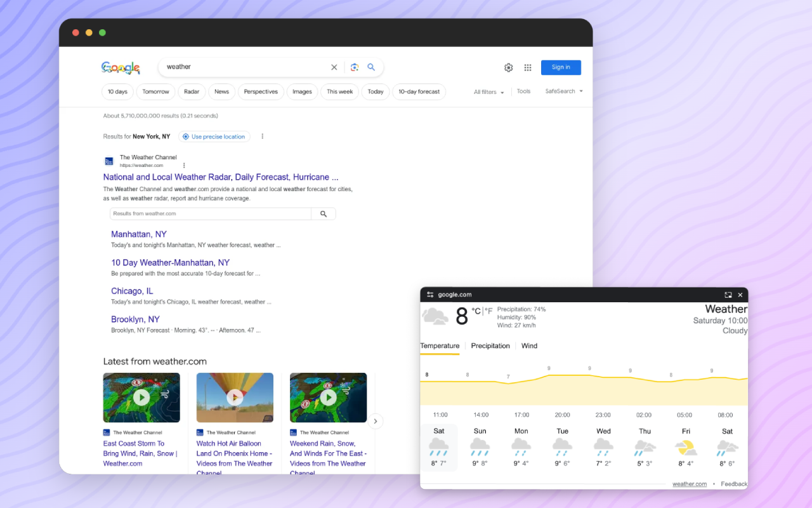
Task: Open East Coast Storm To Bring Wind article
Action: click(x=141, y=453)
